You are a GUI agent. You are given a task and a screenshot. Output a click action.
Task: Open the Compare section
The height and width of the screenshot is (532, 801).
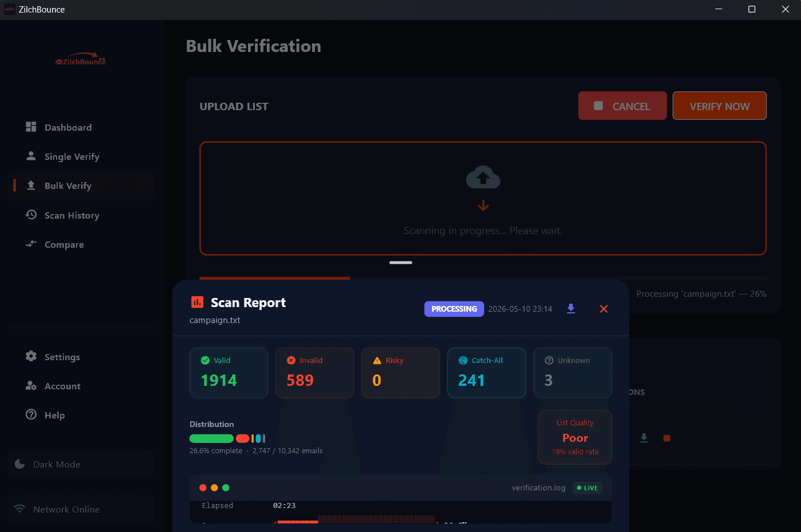coord(81,244)
